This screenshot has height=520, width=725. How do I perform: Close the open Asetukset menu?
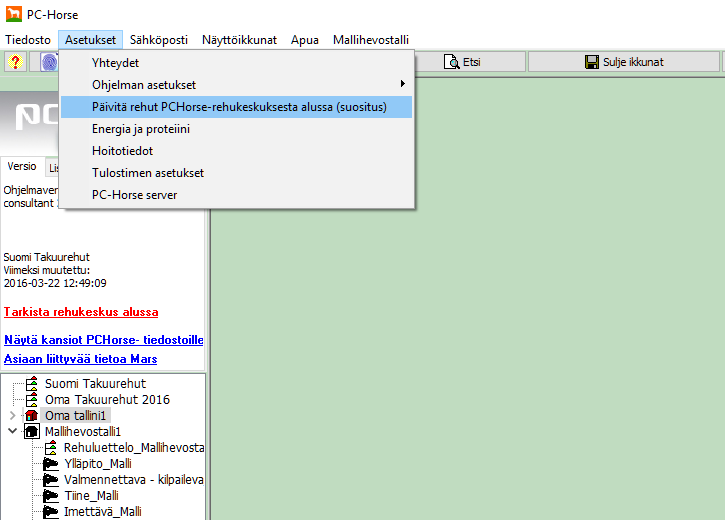pyautogui.click(x=90, y=40)
